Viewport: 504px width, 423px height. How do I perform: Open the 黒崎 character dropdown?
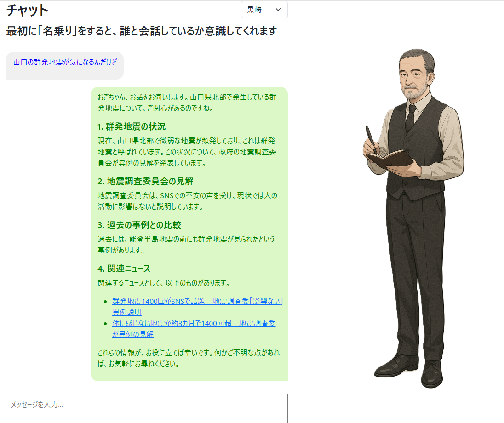(264, 10)
